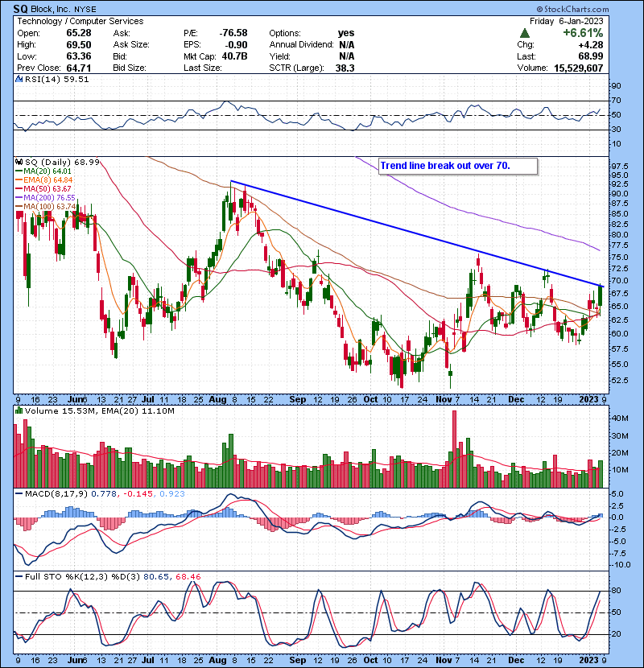The width and height of the screenshot is (644, 668).
Task: Click the blue descending trend line
Action: tap(418, 234)
